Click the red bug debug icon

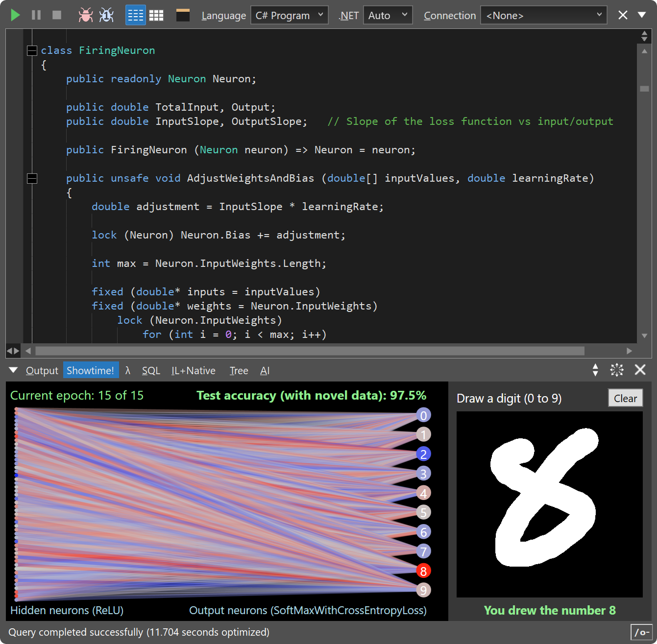[85, 15]
